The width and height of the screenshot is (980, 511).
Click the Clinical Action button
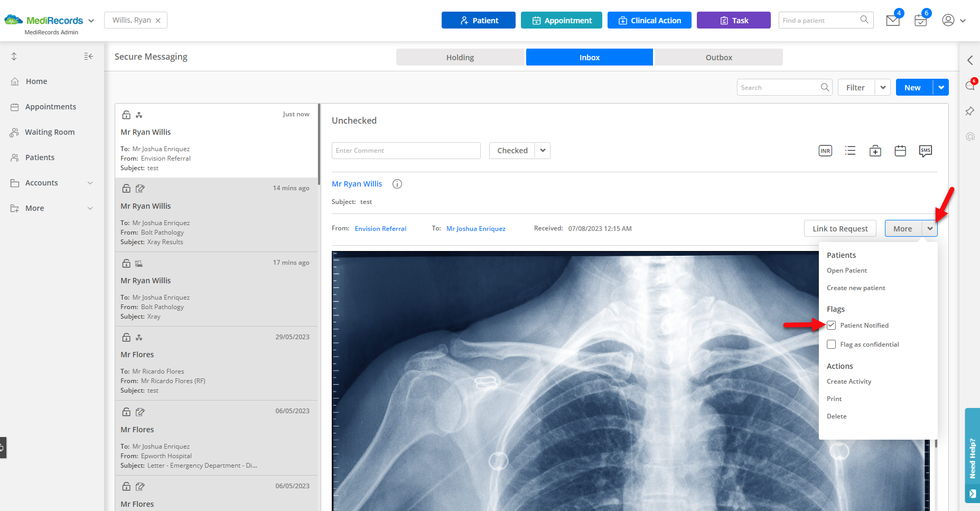[649, 20]
